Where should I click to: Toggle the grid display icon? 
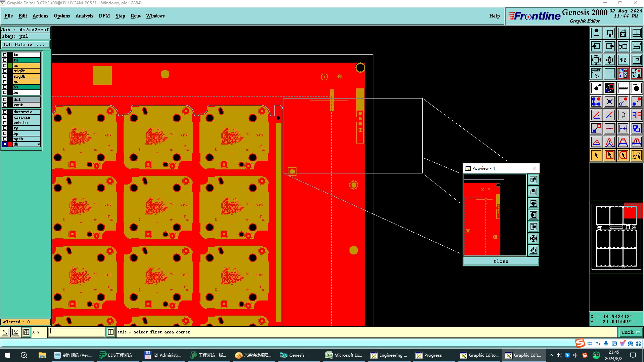610,73
